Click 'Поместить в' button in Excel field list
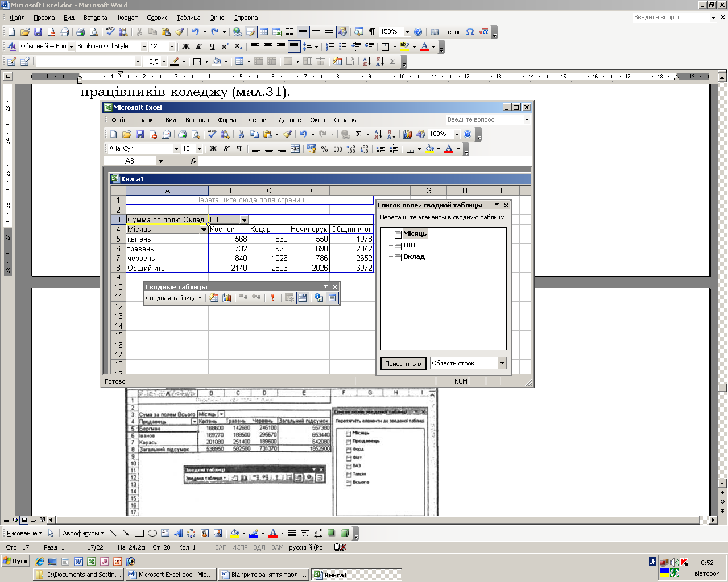Viewport: 728px width, 582px height. coord(403,364)
